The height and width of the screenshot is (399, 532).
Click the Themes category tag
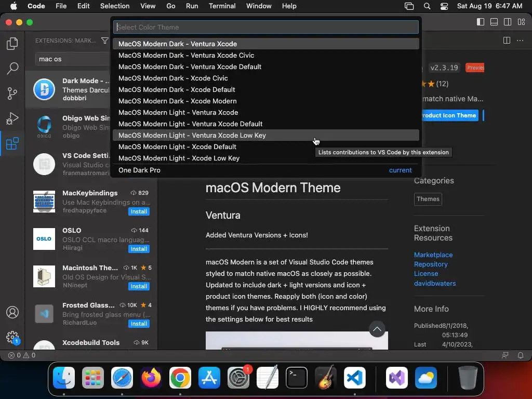(x=428, y=199)
